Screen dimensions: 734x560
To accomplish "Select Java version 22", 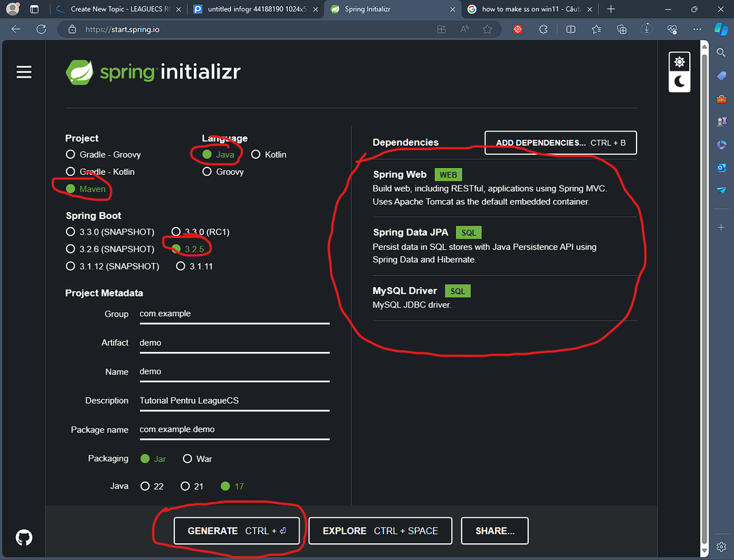I will 152,486.
